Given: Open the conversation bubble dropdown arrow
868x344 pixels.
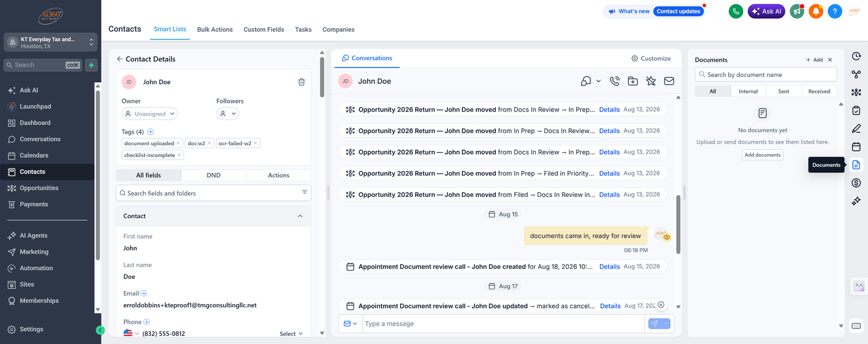Looking at the screenshot, I should [x=597, y=81].
